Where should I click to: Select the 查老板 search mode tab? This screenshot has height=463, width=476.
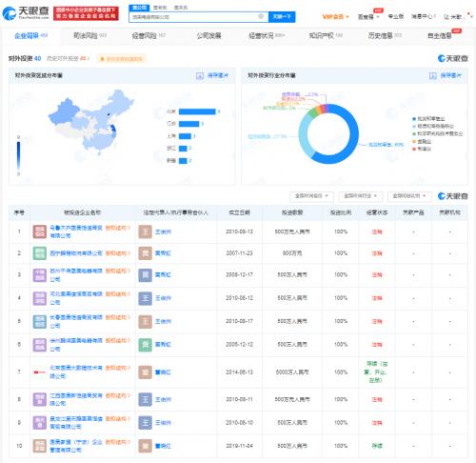(160, 8)
